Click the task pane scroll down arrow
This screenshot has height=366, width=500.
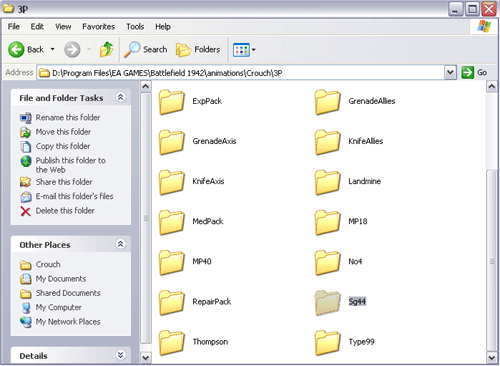pos(146,358)
